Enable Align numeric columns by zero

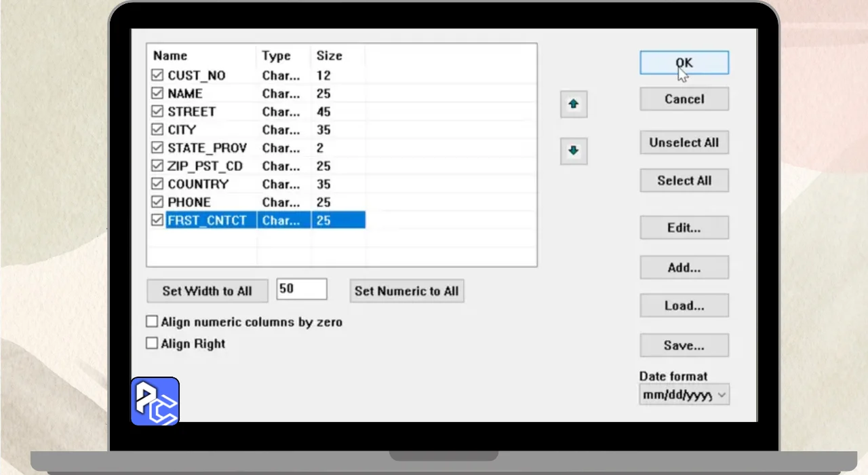point(153,322)
